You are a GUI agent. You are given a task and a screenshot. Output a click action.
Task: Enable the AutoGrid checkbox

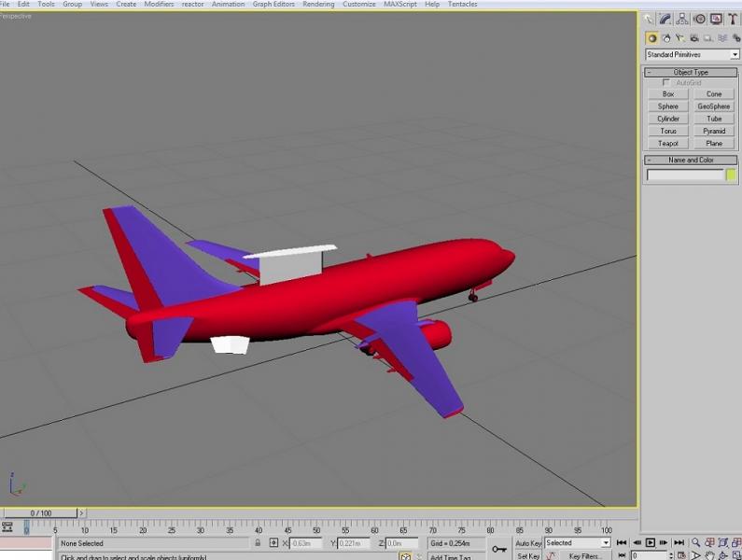click(666, 82)
